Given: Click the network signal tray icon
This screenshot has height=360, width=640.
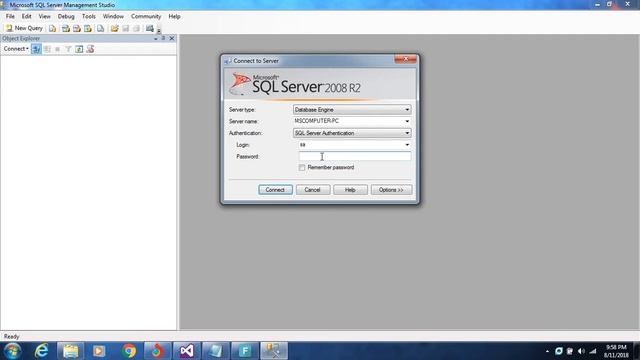Looking at the screenshot, I should [593, 351].
